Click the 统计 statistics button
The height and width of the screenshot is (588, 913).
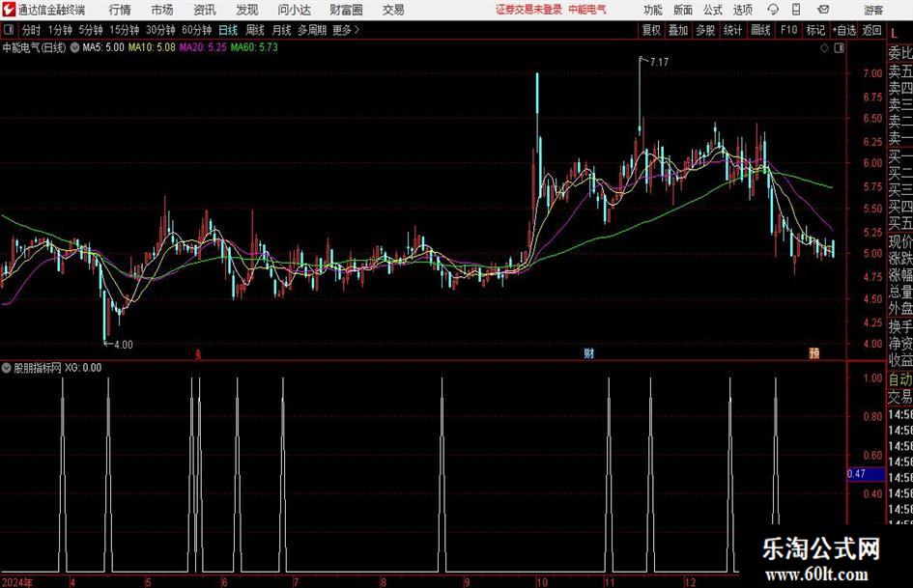(732, 30)
